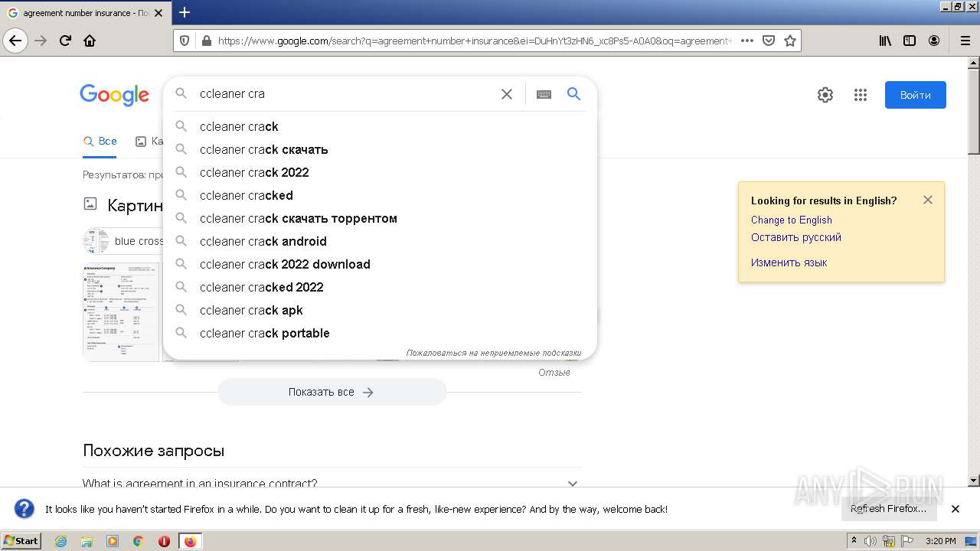
Task: Report inappropriate suggestions link
Action: (x=493, y=353)
